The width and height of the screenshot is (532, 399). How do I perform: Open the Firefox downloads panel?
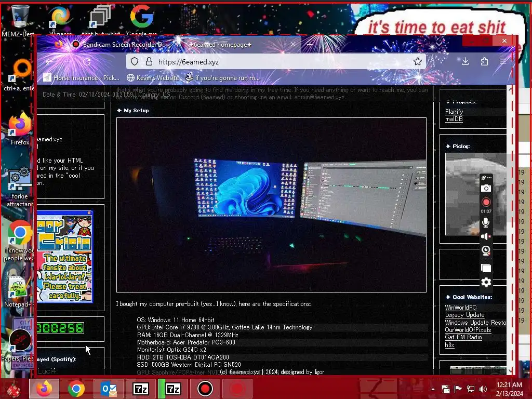click(465, 61)
